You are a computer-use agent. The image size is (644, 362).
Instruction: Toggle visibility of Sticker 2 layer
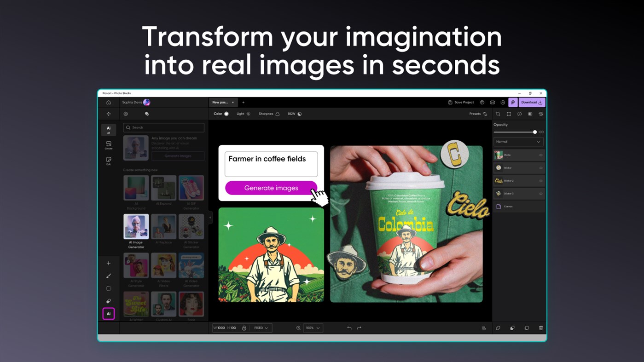(x=540, y=180)
